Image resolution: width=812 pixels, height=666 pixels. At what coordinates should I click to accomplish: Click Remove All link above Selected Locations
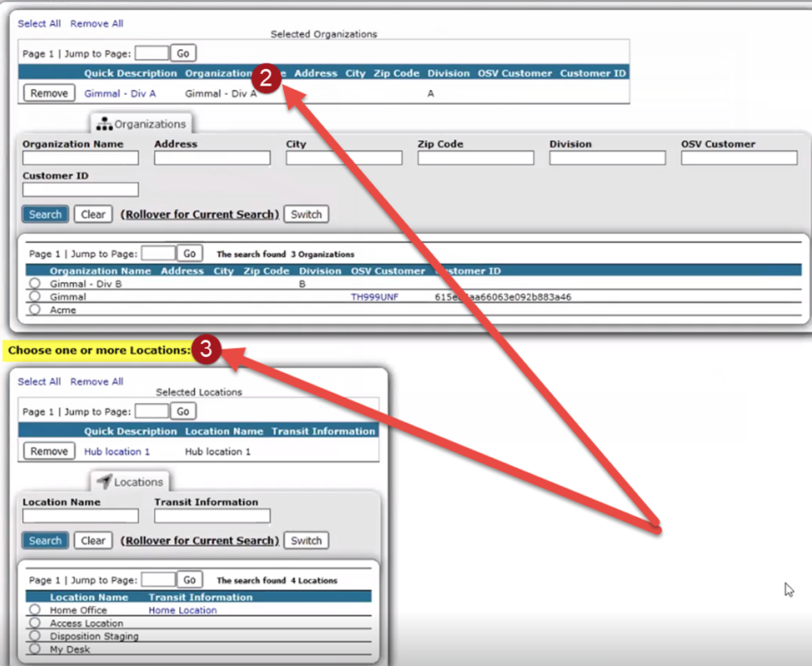pyautogui.click(x=97, y=381)
